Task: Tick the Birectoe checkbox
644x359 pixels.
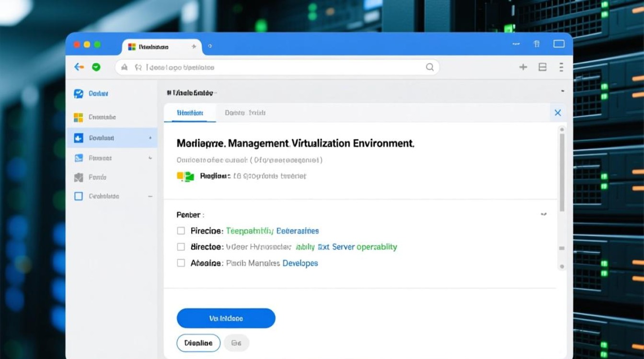Action: pyautogui.click(x=181, y=247)
